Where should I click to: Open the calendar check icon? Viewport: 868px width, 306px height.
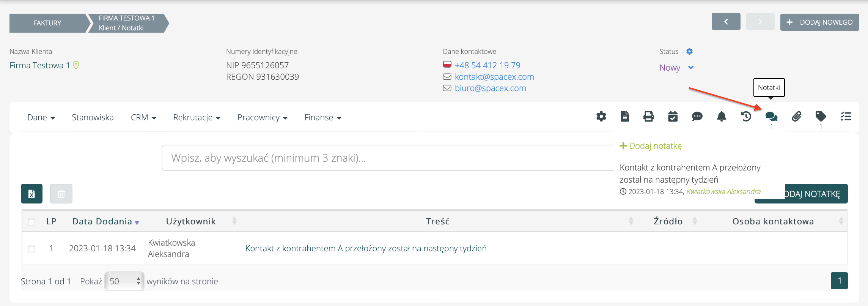pos(673,117)
